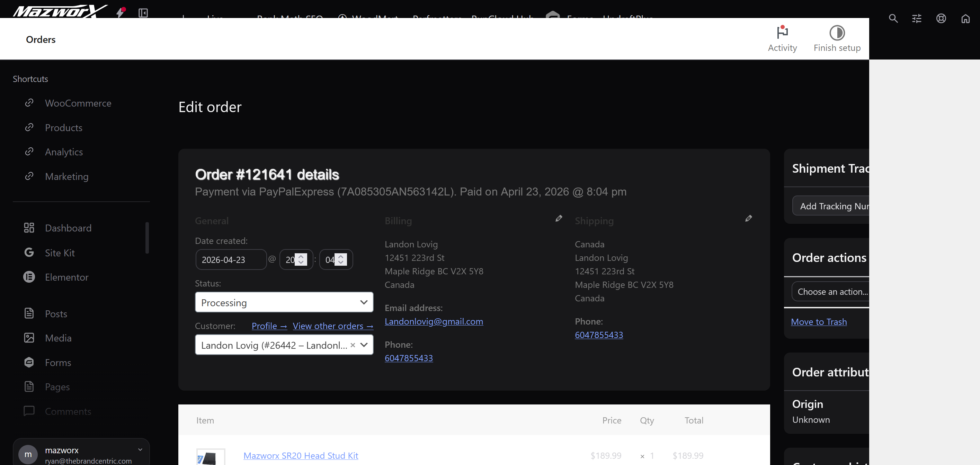Click the Add Tracking Number button

click(x=831, y=206)
